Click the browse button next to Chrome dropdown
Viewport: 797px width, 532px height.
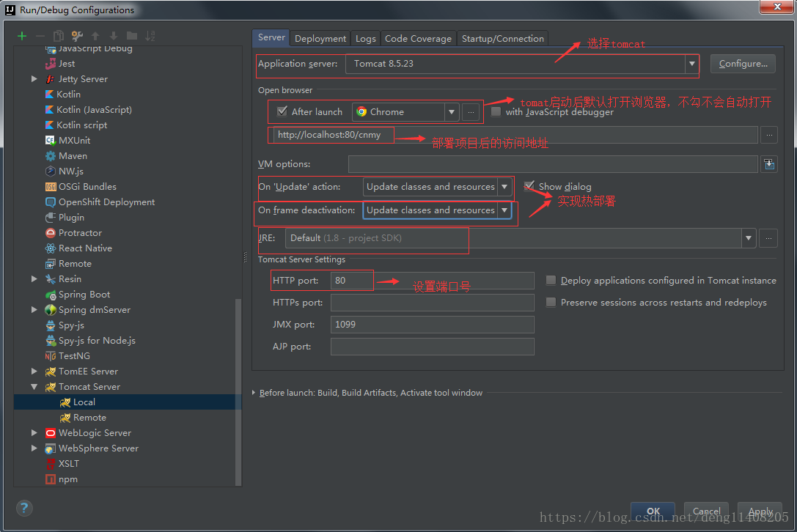[x=471, y=112]
